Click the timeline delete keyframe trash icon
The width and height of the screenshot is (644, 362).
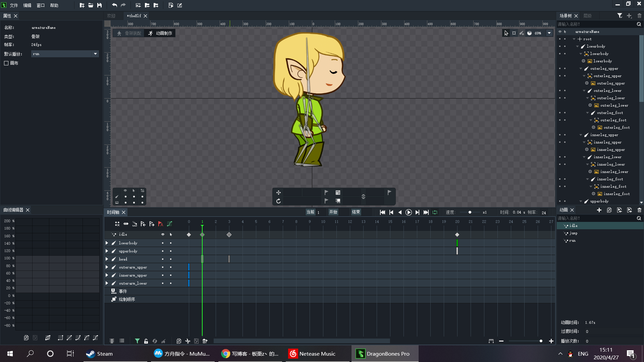[x=205, y=341]
